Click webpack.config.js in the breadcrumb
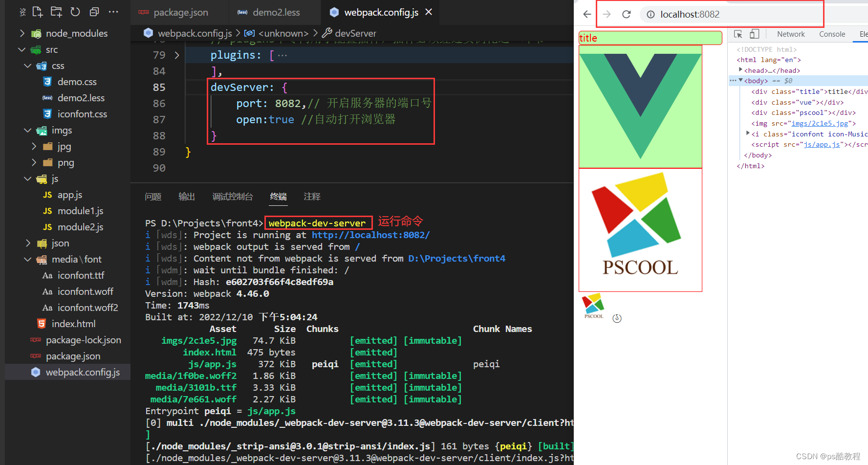868x465 pixels. pyautogui.click(x=195, y=33)
